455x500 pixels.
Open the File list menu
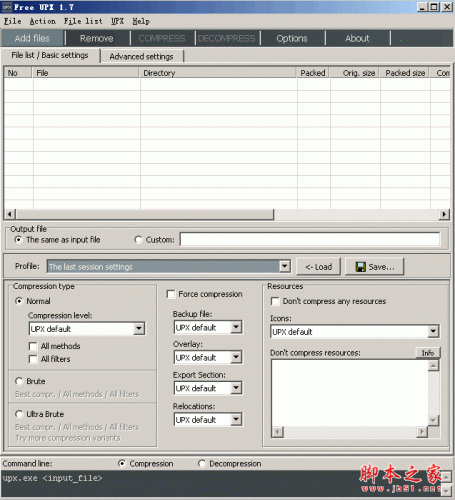(x=83, y=21)
